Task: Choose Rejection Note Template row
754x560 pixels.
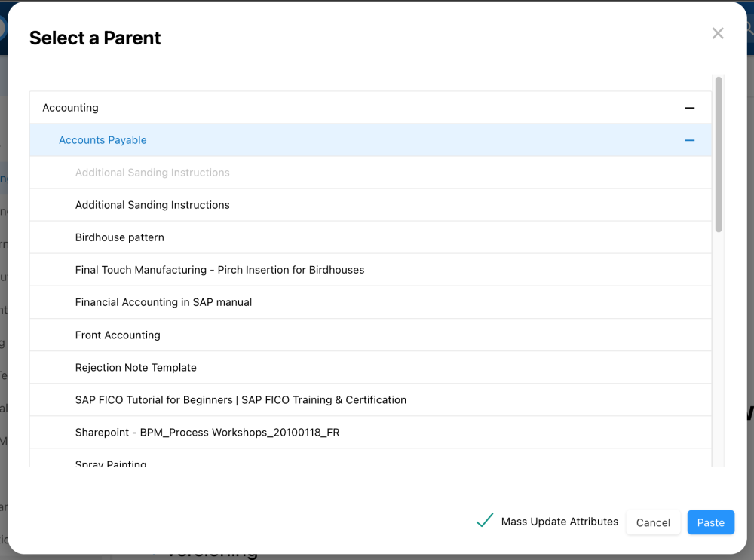Action: tap(136, 367)
